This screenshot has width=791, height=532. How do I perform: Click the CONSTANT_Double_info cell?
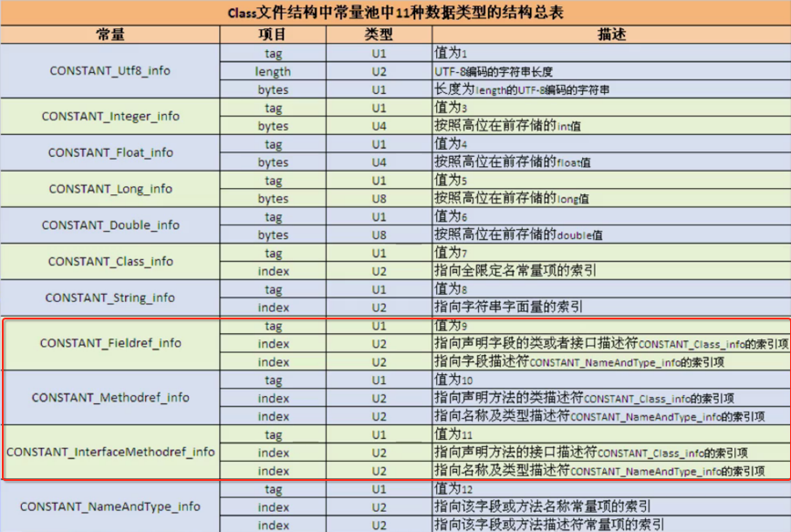(110, 225)
